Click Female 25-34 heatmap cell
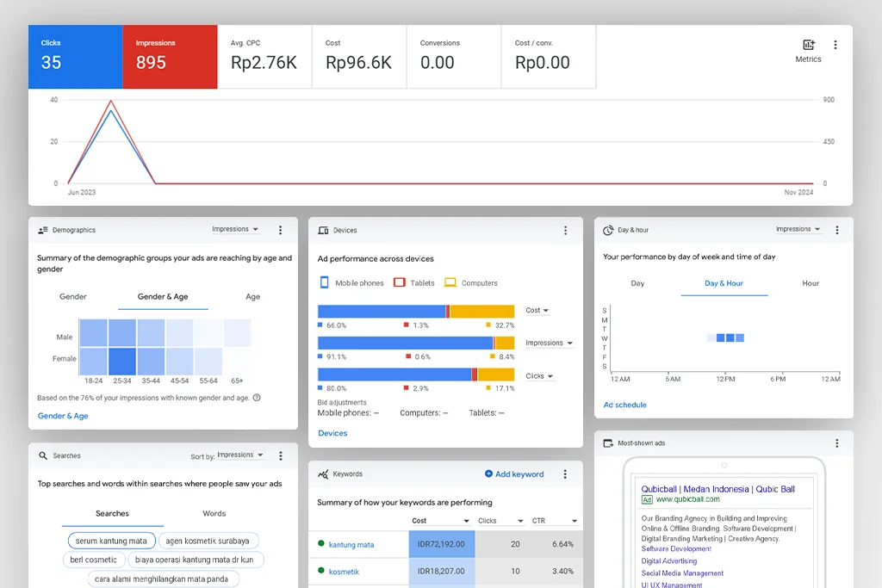882x588 pixels. (122, 359)
